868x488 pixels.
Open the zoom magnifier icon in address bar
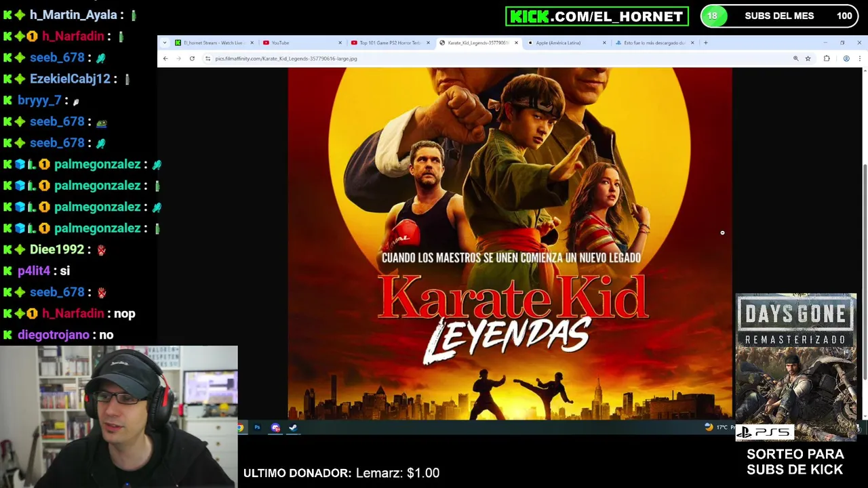tap(795, 58)
